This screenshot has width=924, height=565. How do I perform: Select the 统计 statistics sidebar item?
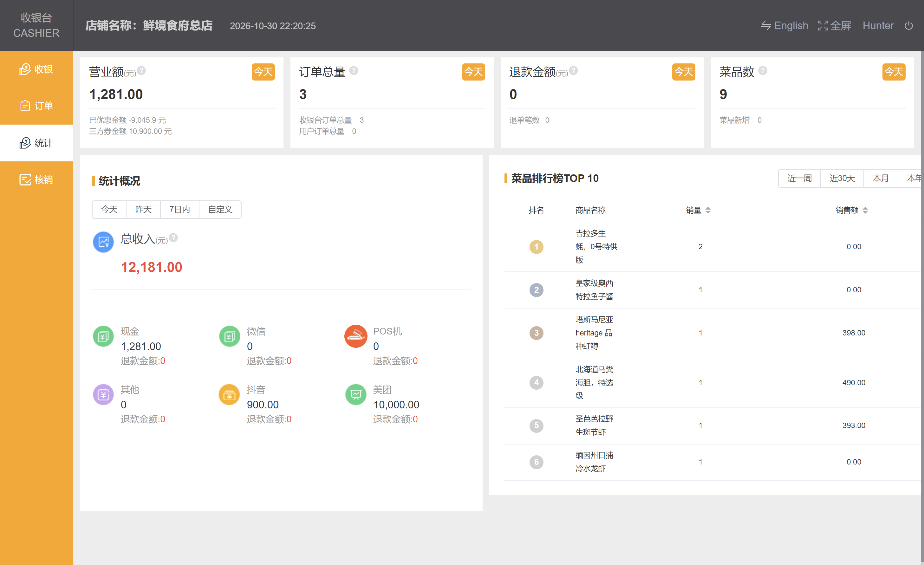36,143
